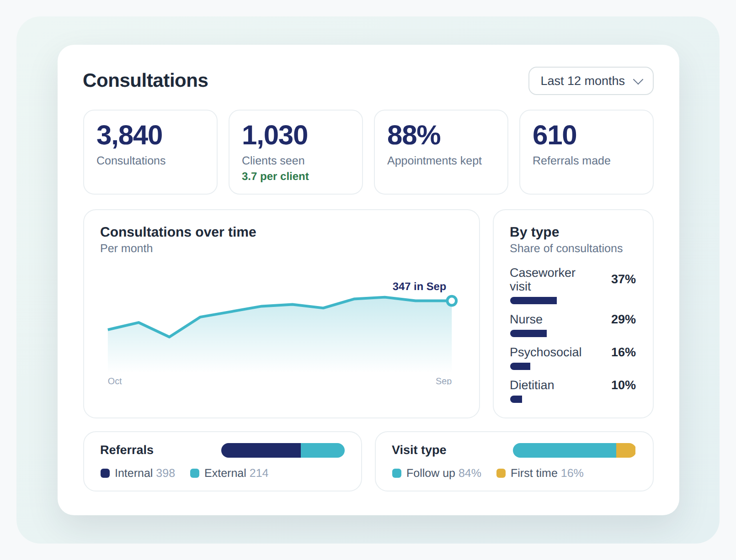736x560 pixels.
Task: Click the External legend color swatch
Action: point(195,473)
